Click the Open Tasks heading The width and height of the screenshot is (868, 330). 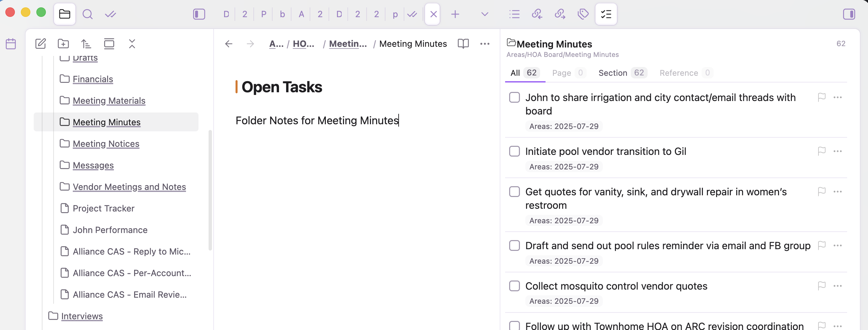coord(282,87)
